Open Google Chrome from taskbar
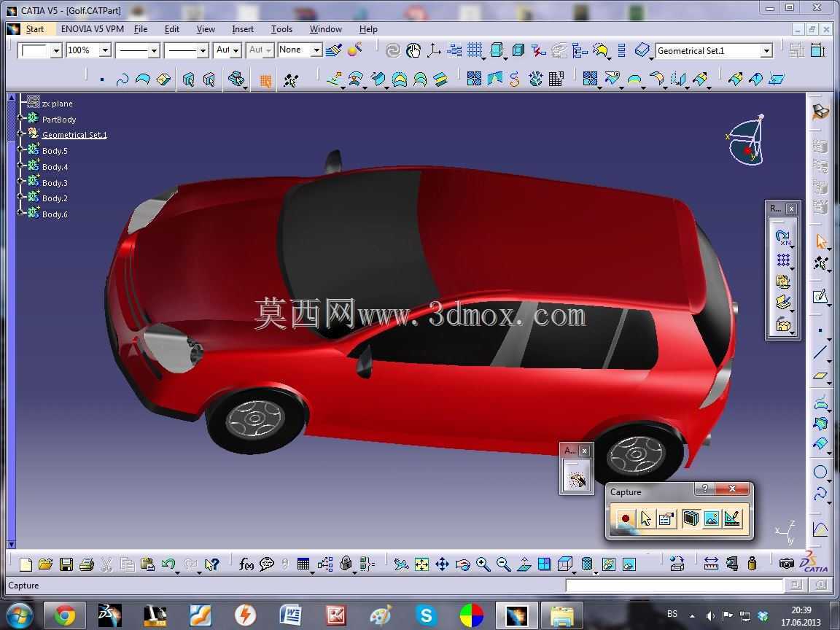This screenshot has width=840, height=630. pyautogui.click(x=63, y=615)
